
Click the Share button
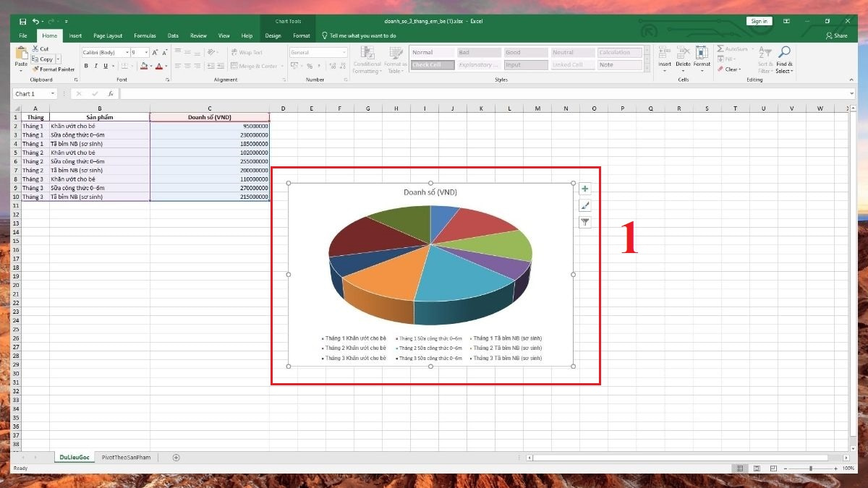tap(836, 35)
